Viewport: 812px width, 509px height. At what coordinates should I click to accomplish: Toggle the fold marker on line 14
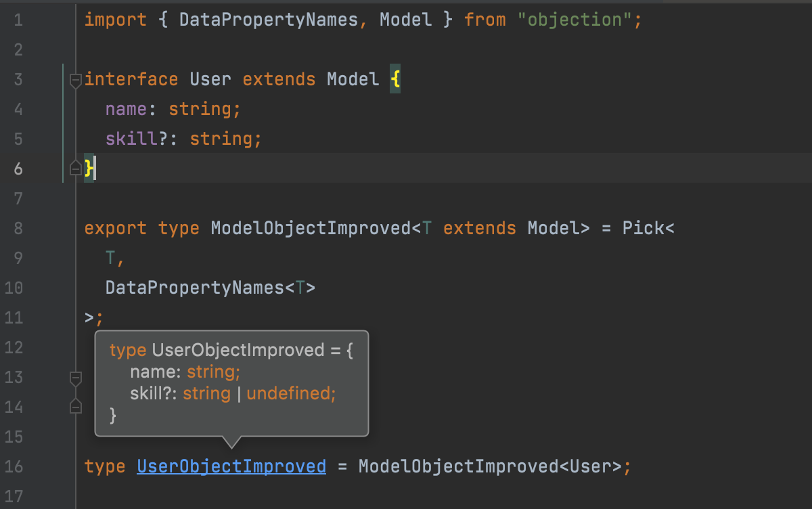pyautogui.click(x=76, y=406)
